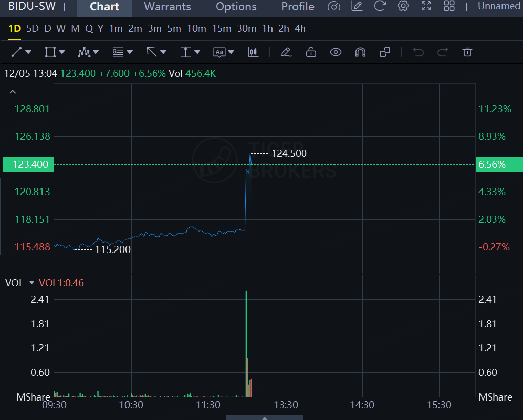Delete all drawings with trash icon
Screen dimensions: 523x420
pos(467,52)
